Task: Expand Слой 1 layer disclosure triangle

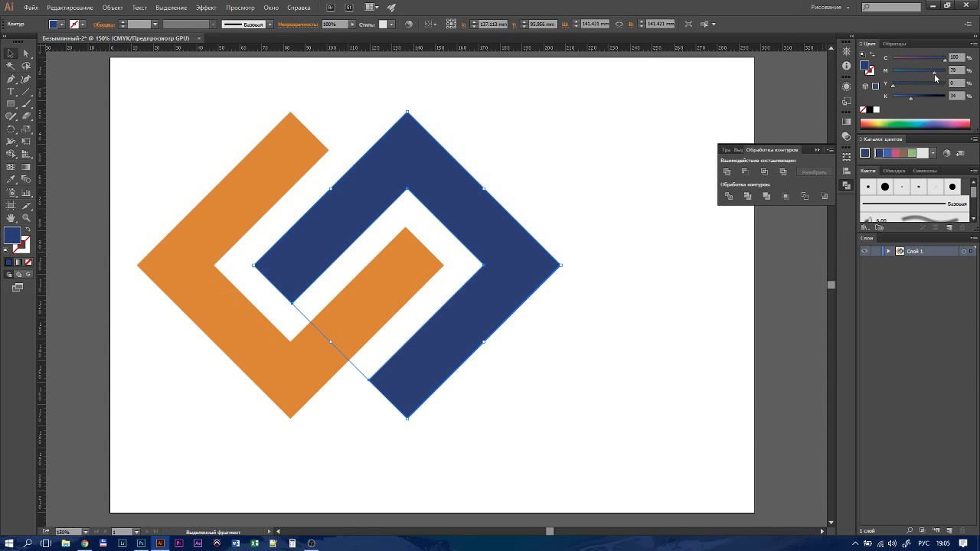Action: pos(888,251)
